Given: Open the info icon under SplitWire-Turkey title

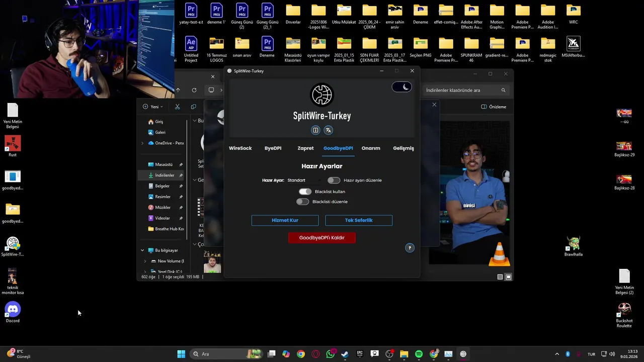Looking at the screenshot, I should tap(315, 130).
